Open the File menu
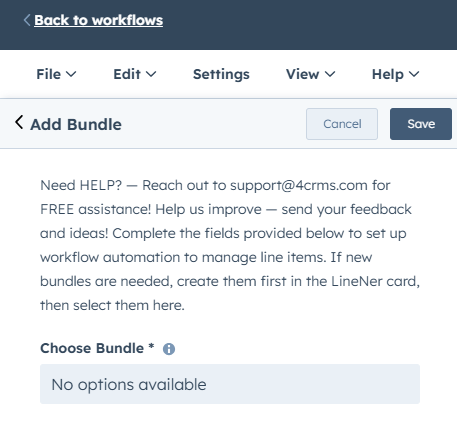Viewport: 457px width, 428px height. tap(56, 74)
